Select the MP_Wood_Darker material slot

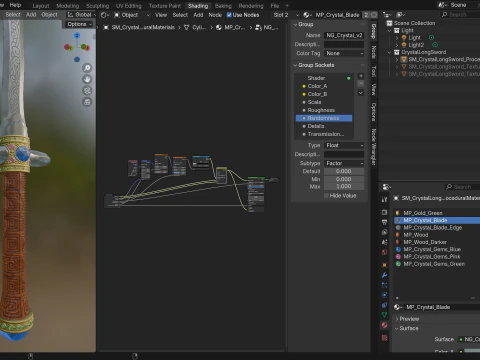437,242
